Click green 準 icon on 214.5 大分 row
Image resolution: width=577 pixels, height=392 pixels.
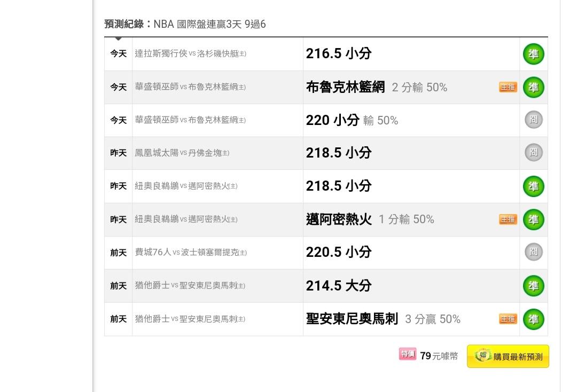point(533,286)
